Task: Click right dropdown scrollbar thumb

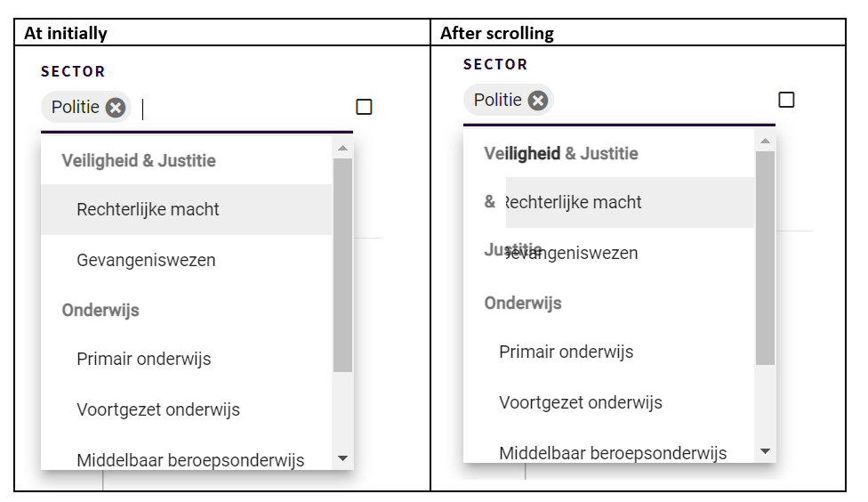Action: pos(765,258)
